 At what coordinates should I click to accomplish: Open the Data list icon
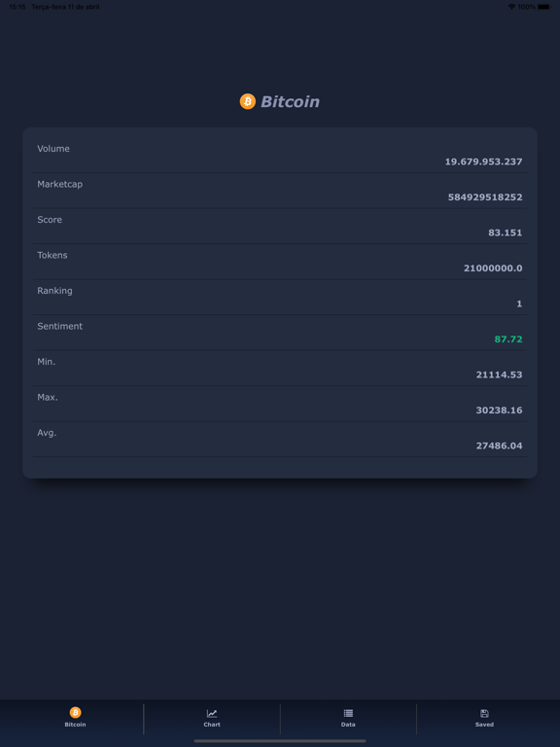click(348, 713)
